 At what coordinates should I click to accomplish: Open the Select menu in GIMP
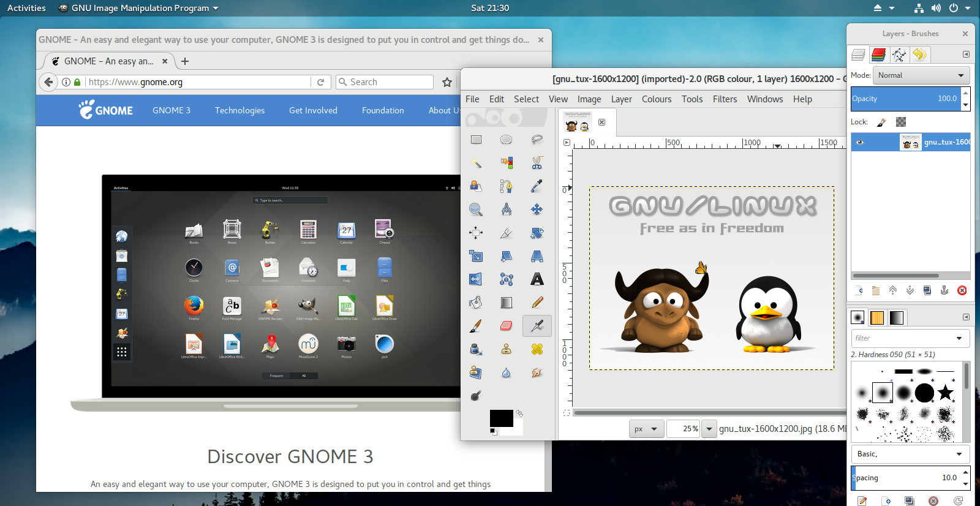[526, 99]
